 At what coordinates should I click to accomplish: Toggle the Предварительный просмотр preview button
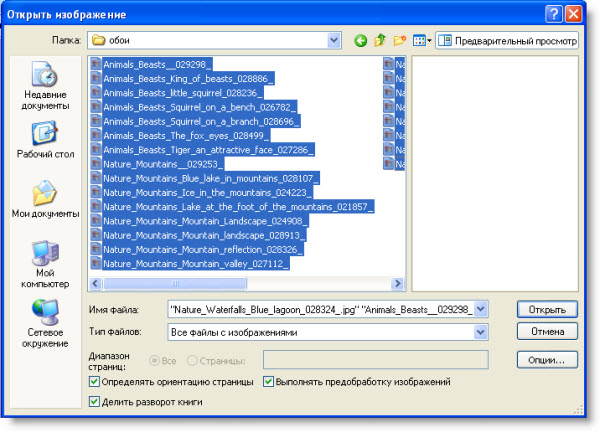point(507,41)
